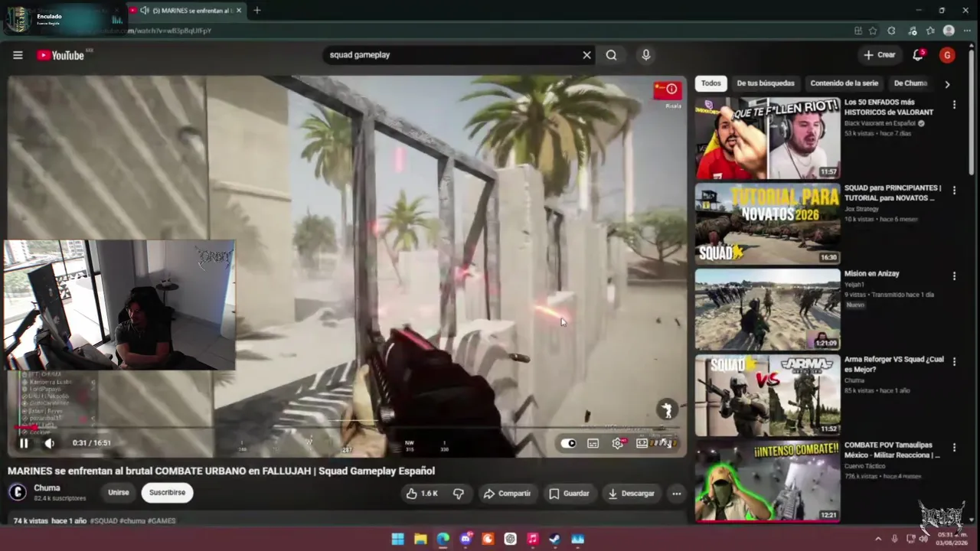Click the #SQUAD hashtag
980x551 pixels.
coord(103,521)
